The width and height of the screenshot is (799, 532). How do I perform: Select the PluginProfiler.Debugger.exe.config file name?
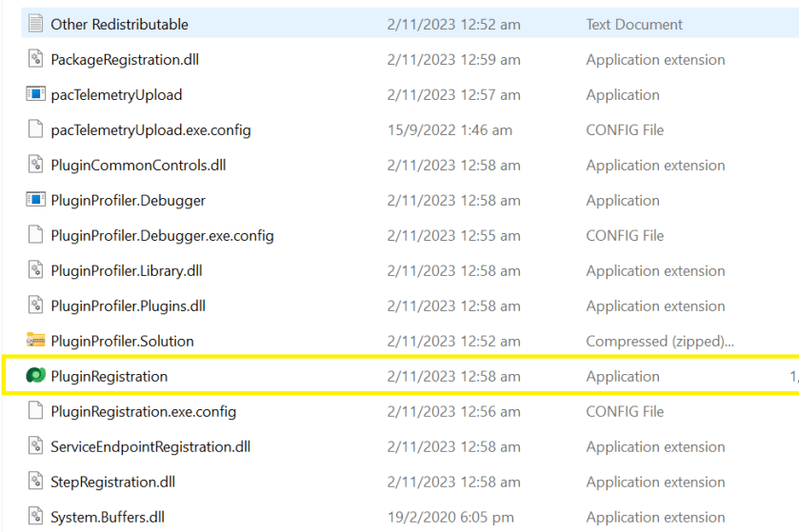(162, 235)
